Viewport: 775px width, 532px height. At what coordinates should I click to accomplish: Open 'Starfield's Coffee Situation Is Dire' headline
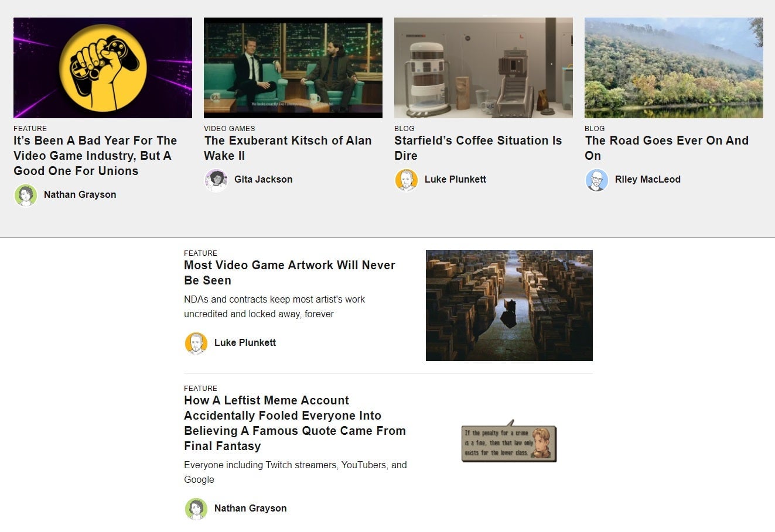coord(478,148)
